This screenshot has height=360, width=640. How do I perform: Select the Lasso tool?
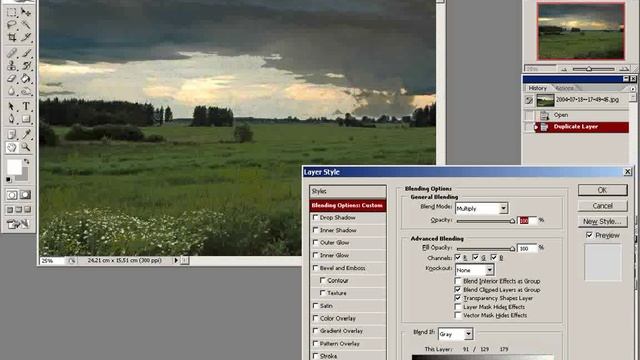tap(12, 24)
